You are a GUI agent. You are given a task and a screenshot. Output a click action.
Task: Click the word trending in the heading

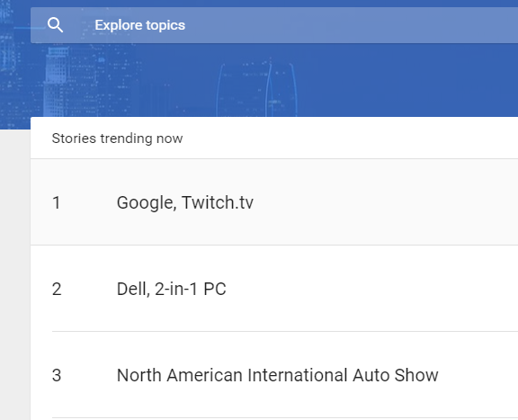click(x=127, y=139)
